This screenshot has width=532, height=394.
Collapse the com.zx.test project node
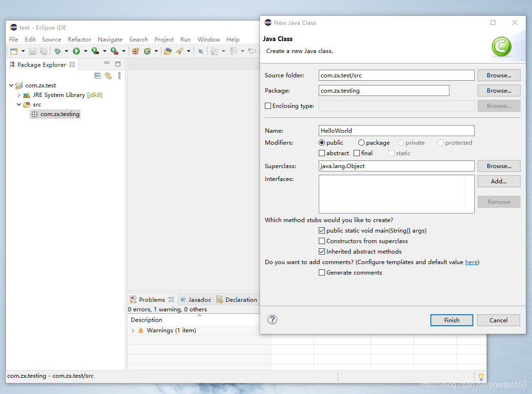(11, 85)
